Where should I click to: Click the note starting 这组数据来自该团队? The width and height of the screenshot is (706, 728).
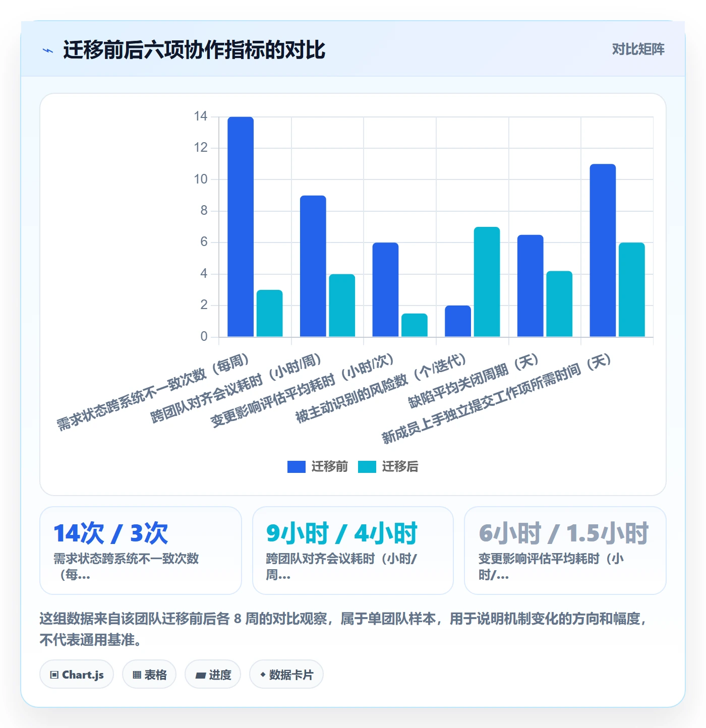(x=344, y=629)
